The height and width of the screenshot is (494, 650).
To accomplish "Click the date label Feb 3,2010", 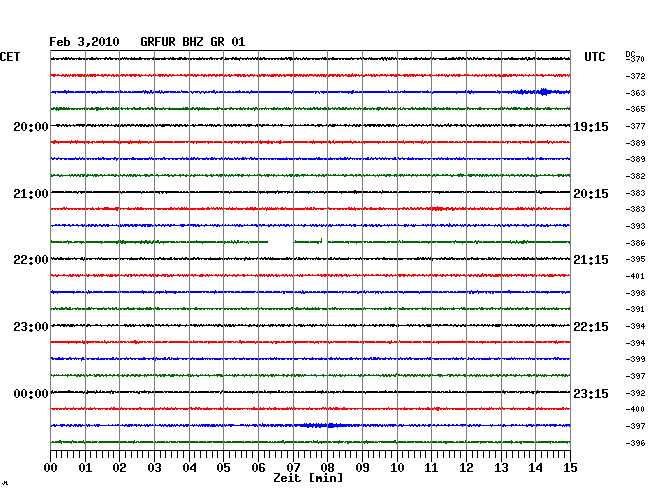I will click(x=84, y=42).
